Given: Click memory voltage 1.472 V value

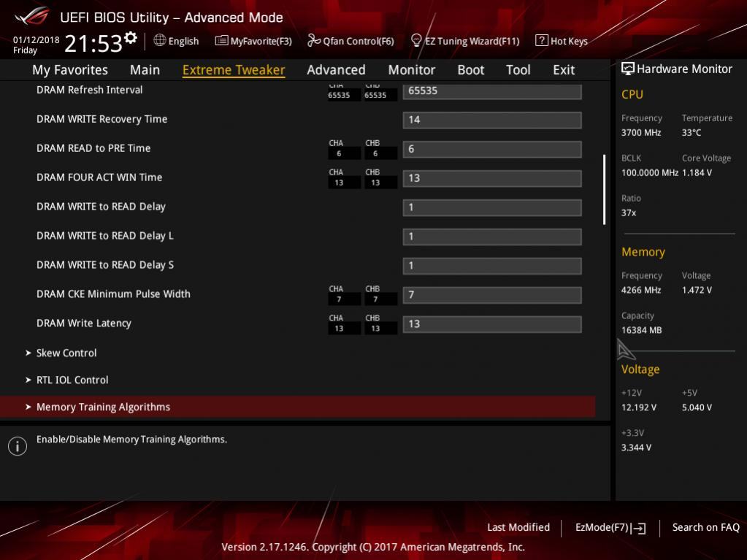Looking at the screenshot, I should click(x=697, y=290).
